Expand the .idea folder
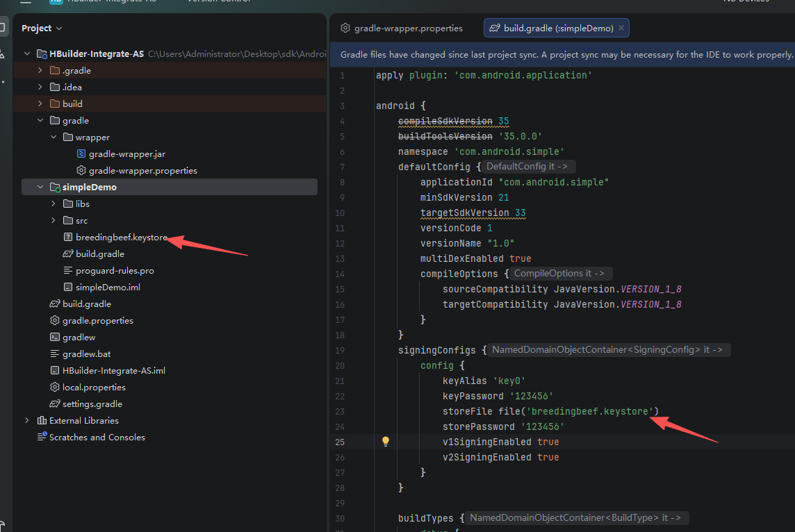The height and width of the screenshot is (532, 795). coord(40,87)
